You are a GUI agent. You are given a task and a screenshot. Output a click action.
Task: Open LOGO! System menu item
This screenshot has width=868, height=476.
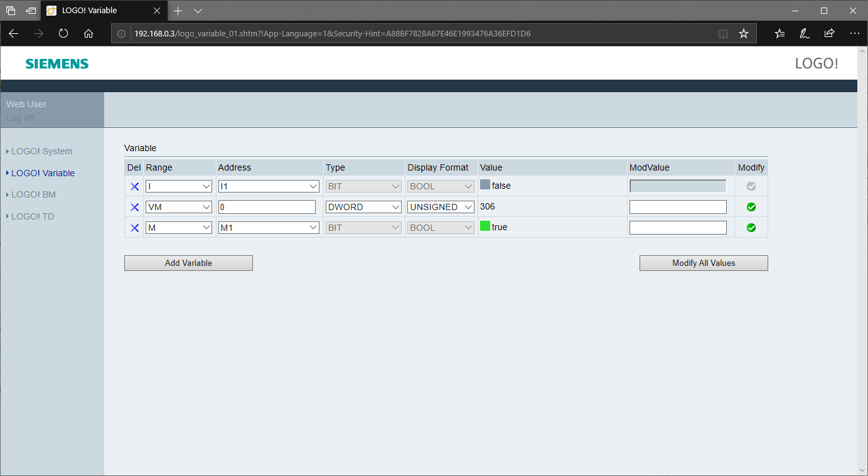41,151
